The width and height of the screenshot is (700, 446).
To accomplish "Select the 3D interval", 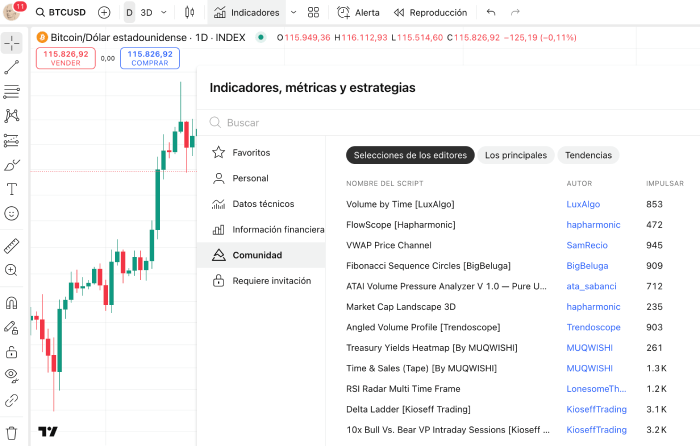I will 146,13.
